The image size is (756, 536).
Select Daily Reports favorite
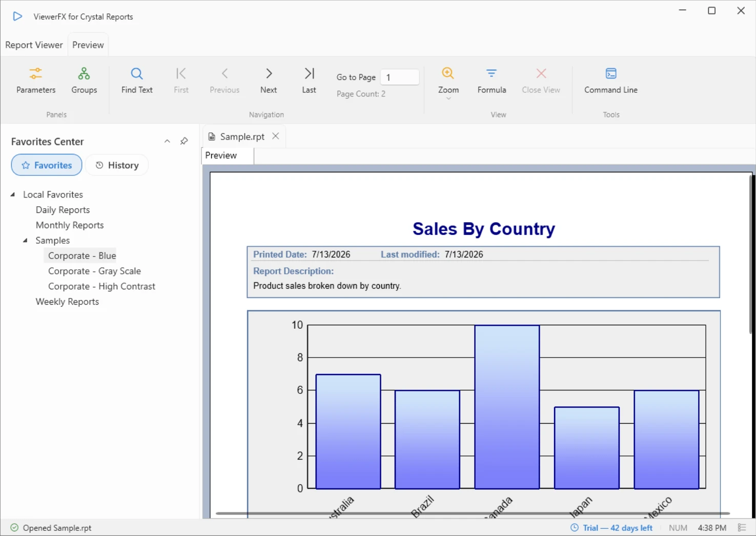[63, 210]
